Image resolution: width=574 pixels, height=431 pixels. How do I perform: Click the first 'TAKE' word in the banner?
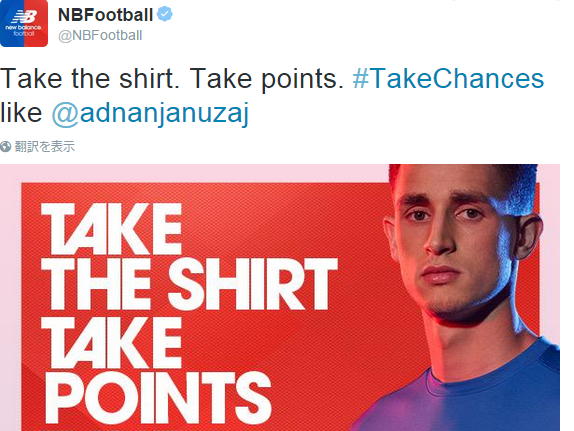[x=112, y=228]
